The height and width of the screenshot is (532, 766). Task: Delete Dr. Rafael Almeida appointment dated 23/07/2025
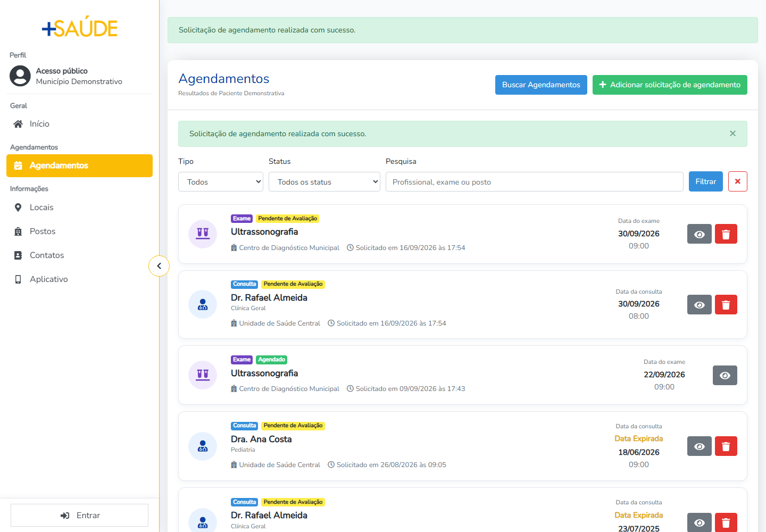(x=726, y=522)
